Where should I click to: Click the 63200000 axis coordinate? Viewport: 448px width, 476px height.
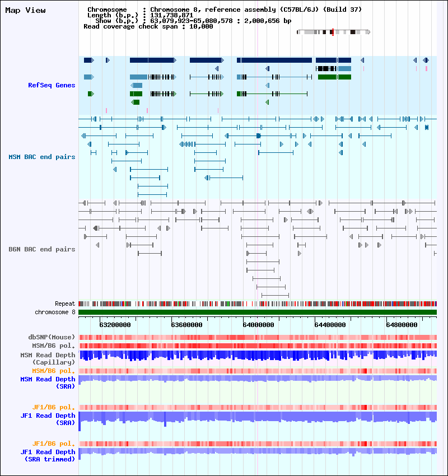(115, 325)
